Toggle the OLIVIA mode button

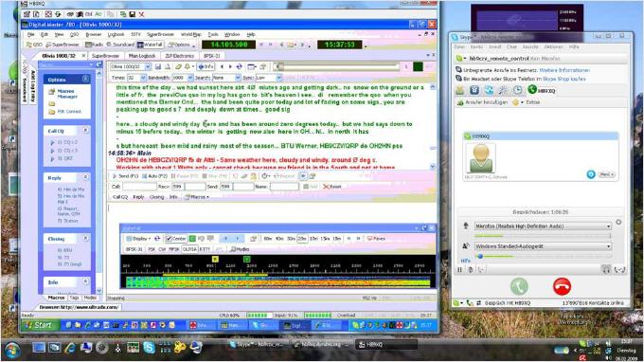pyautogui.click(x=189, y=249)
